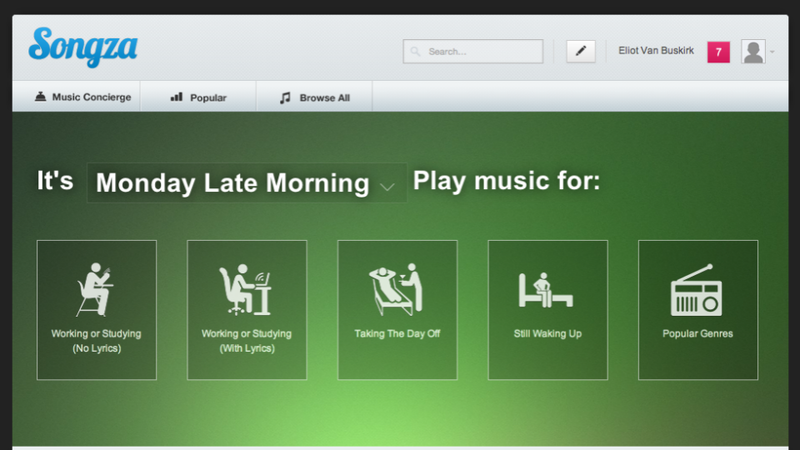Select Working or Studying (No Lyrics) label

click(96, 341)
